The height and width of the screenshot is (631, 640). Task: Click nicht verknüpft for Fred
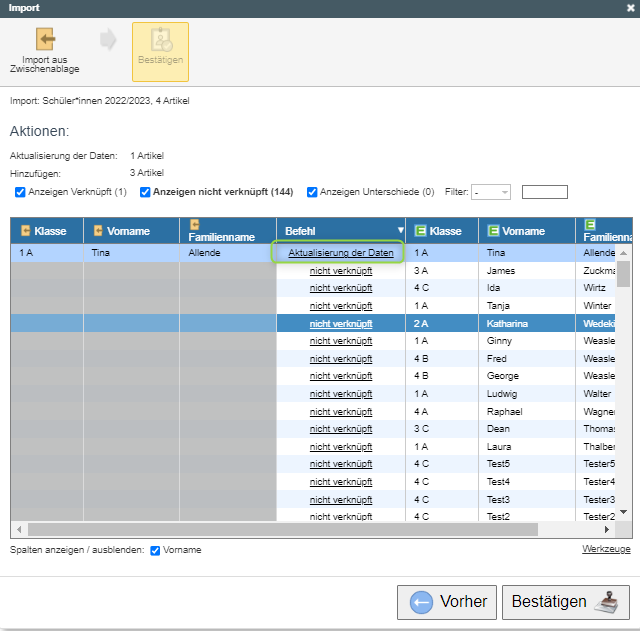[341, 359]
